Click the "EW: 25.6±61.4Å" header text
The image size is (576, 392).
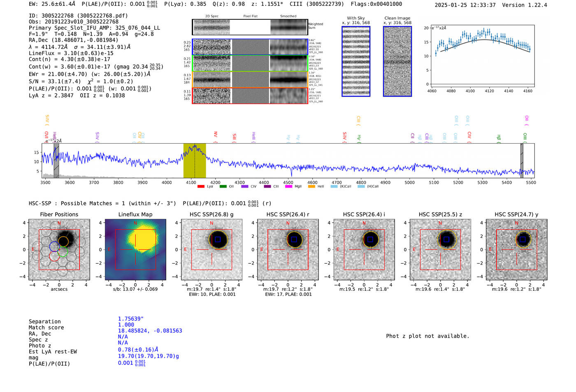click(52, 4)
